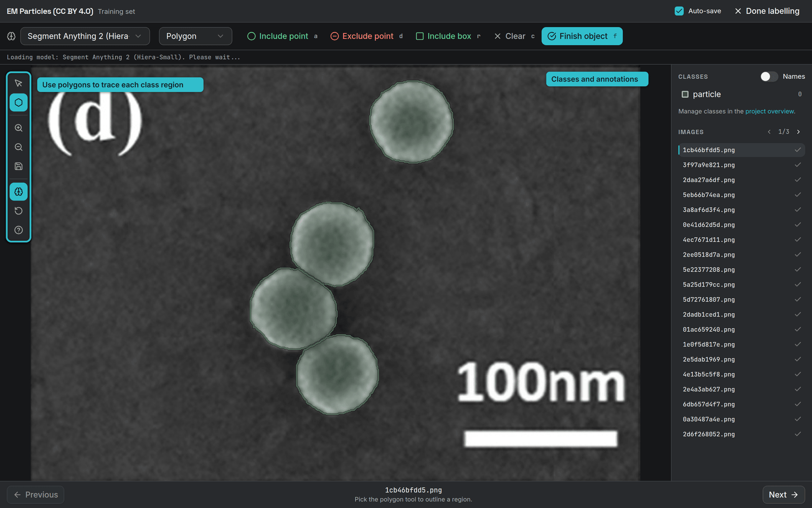Go to previous images page chevron
Image resolution: width=812 pixels, height=508 pixels.
tap(769, 132)
